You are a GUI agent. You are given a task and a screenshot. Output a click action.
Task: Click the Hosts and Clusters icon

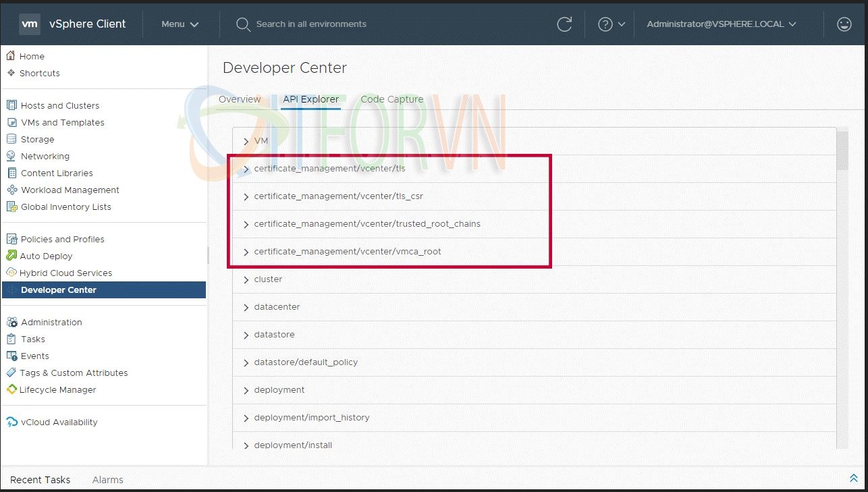click(x=11, y=105)
